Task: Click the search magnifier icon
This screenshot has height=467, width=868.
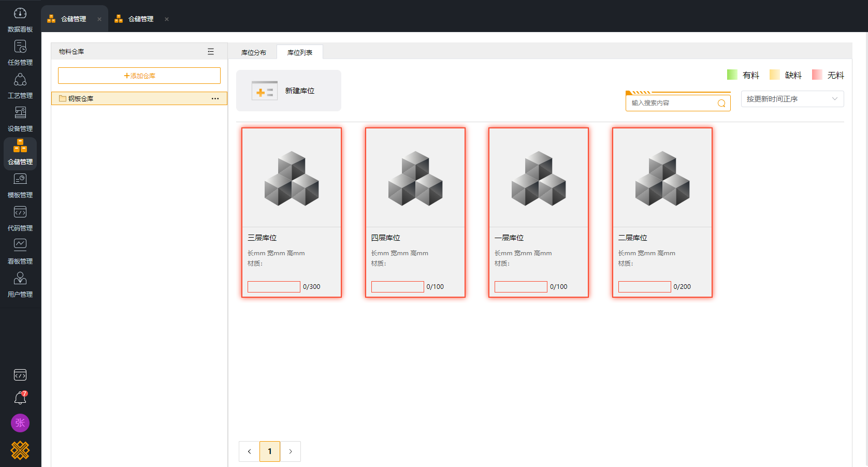Action: coord(721,103)
